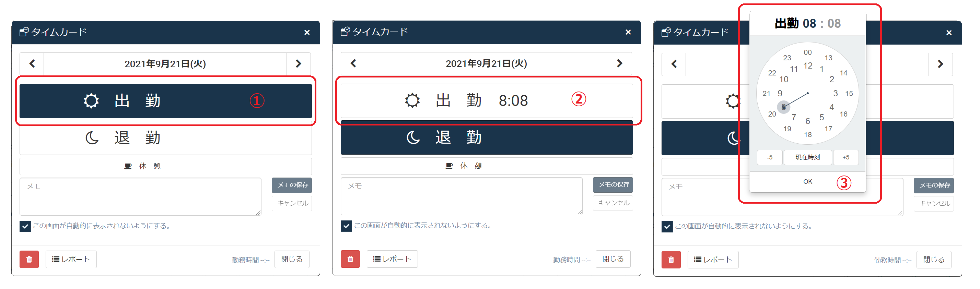
Task: Go to previous day in first panel
Action: point(32,63)
